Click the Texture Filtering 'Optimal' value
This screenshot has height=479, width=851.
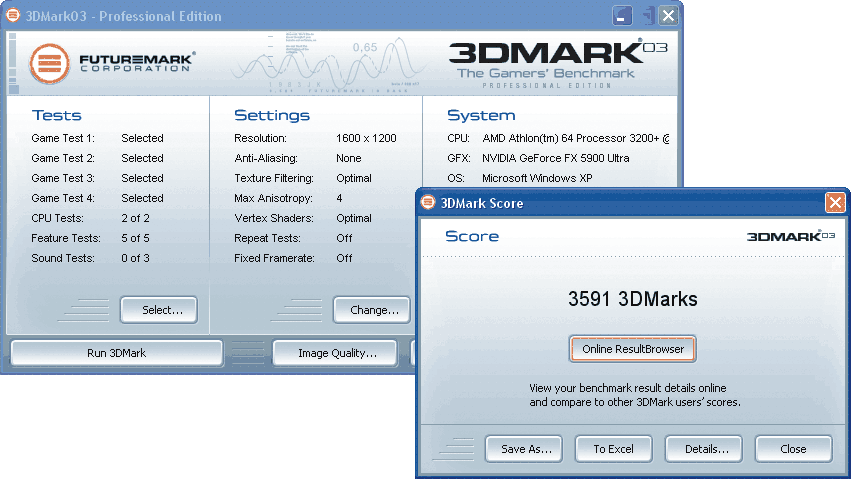pyautogui.click(x=354, y=178)
